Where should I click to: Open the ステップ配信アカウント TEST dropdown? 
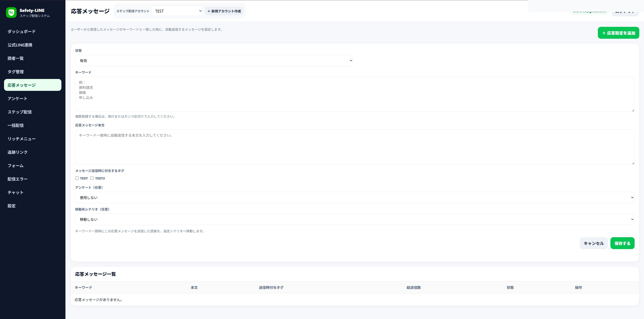(177, 11)
